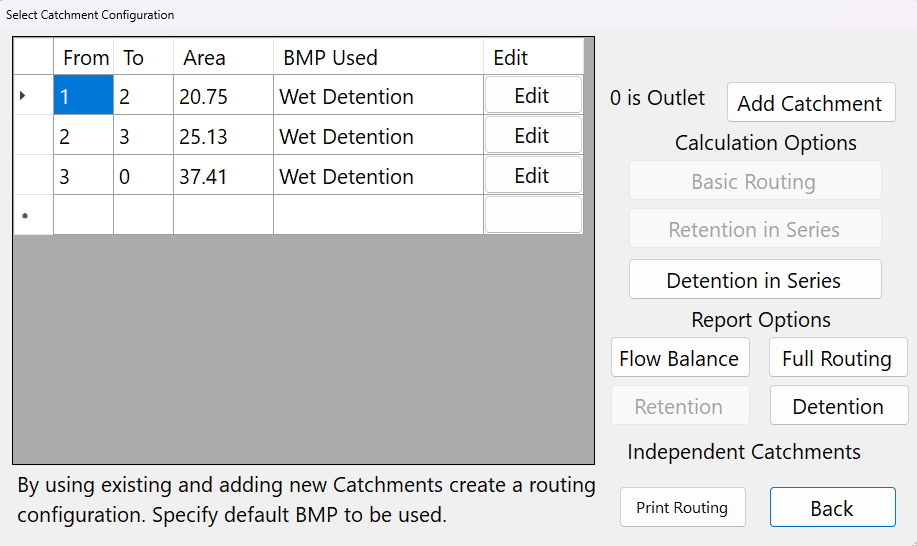The width and height of the screenshot is (917, 546).
Task: Click the To cell showing 0
Action: point(143,176)
